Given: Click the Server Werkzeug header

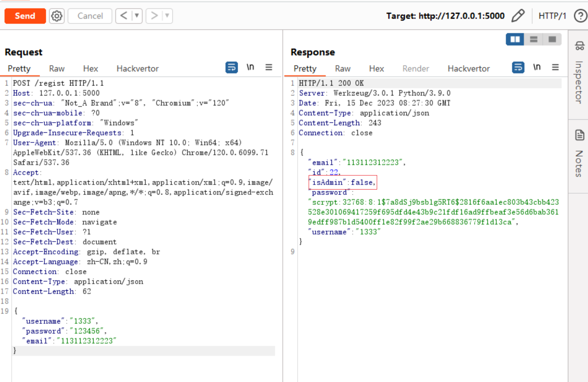Looking at the screenshot, I should [375, 93].
